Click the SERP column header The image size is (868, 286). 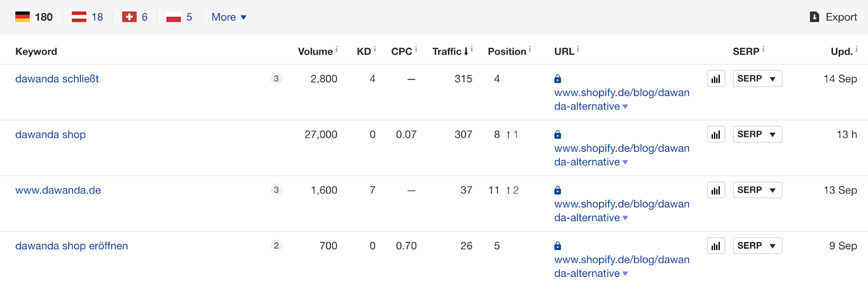coord(746,51)
